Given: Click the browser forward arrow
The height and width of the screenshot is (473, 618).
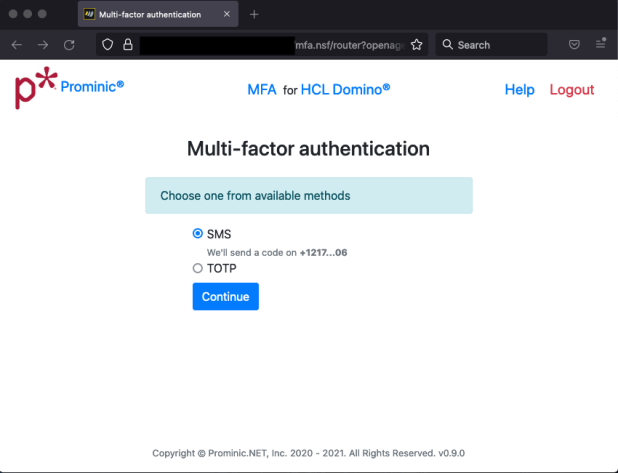Looking at the screenshot, I should point(43,45).
